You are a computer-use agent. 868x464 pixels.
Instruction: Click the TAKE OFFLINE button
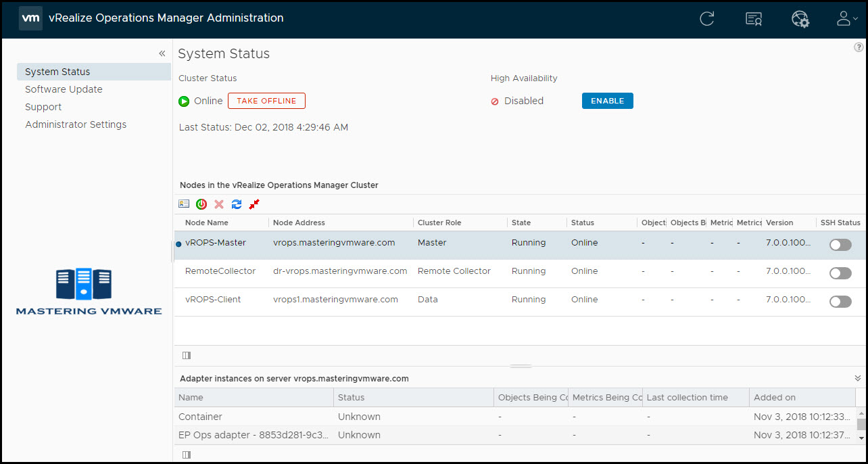[266, 101]
